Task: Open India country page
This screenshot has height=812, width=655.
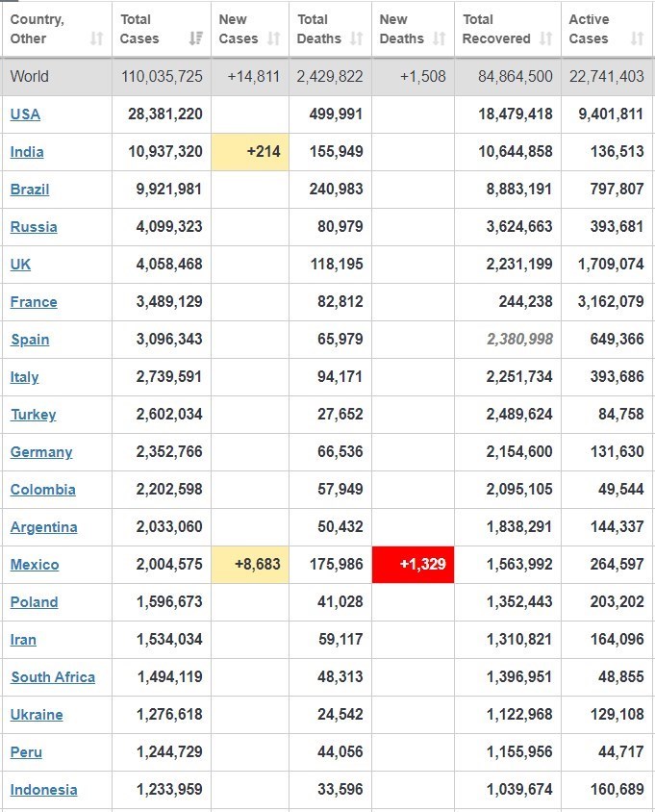Action: click(x=27, y=152)
